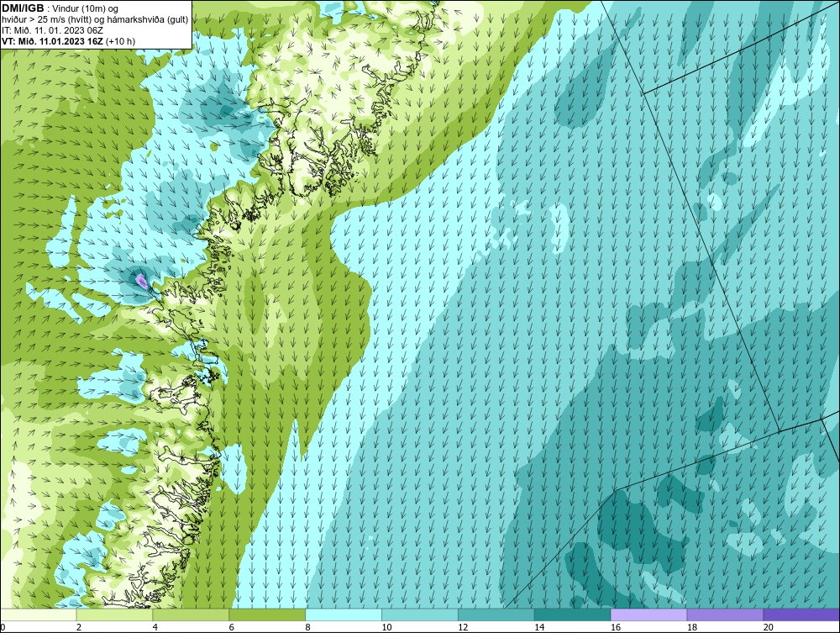Click the 'IT: Mið. 11. 01. 2023 06Z' line
Image resolution: width=840 pixels, height=633 pixels.
[52, 30]
